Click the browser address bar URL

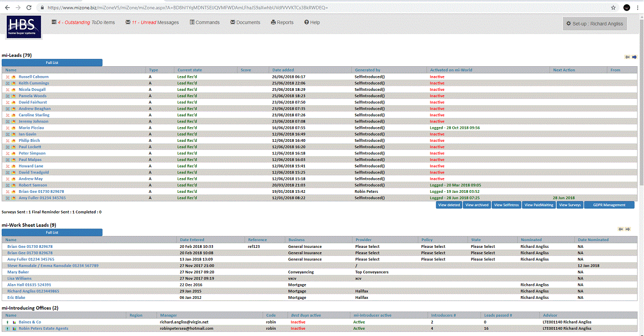(188, 8)
